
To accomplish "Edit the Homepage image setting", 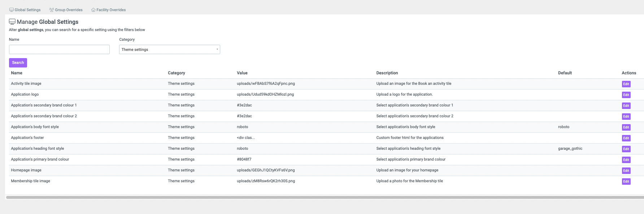I will point(626,171).
